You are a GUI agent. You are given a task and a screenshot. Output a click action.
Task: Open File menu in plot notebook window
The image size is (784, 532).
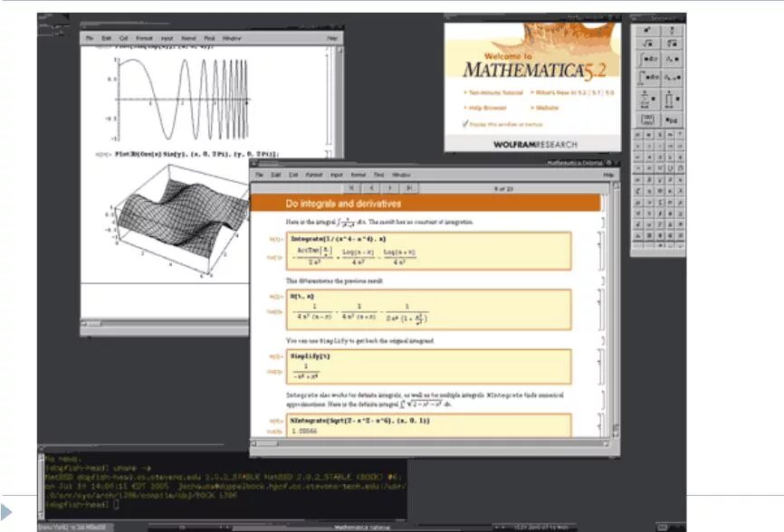pyautogui.click(x=90, y=38)
